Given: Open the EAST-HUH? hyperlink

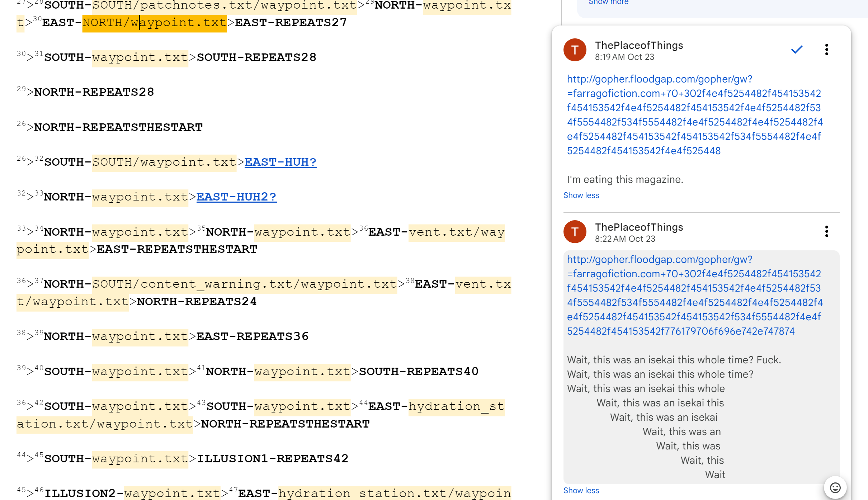Looking at the screenshot, I should pos(280,162).
